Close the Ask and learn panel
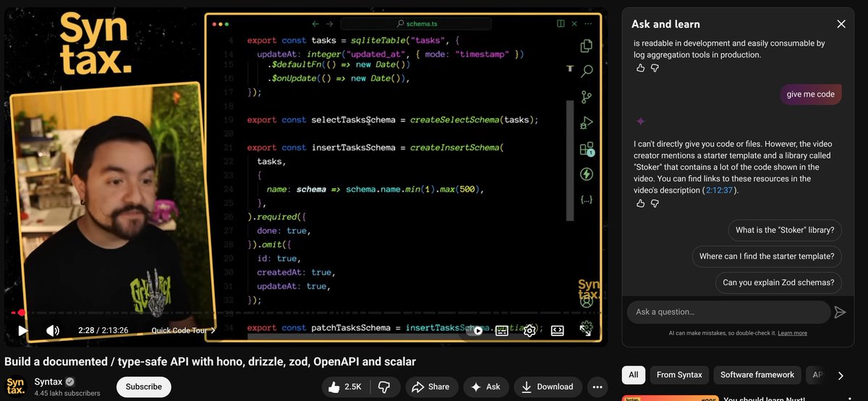The width and height of the screenshot is (868, 401). pos(841,24)
